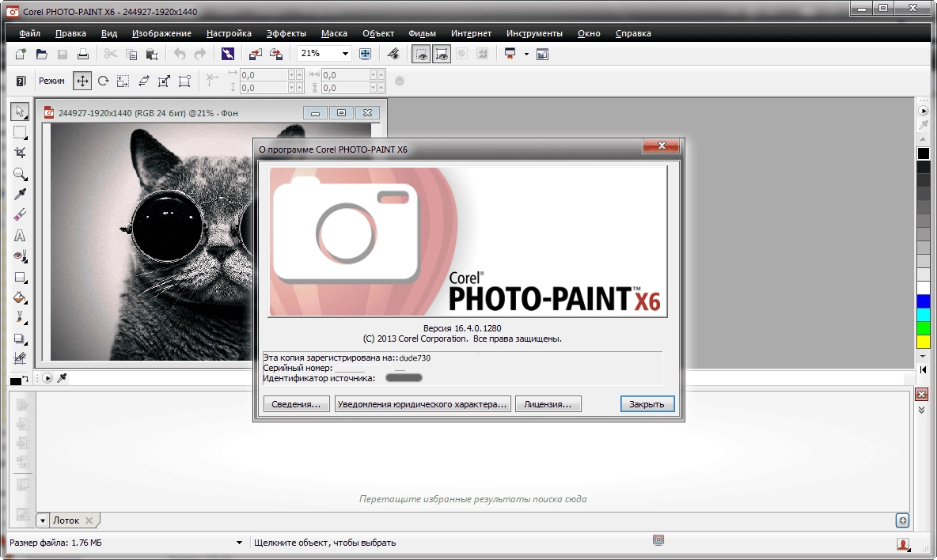Toggle the object marquee visibility button

click(442, 55)
